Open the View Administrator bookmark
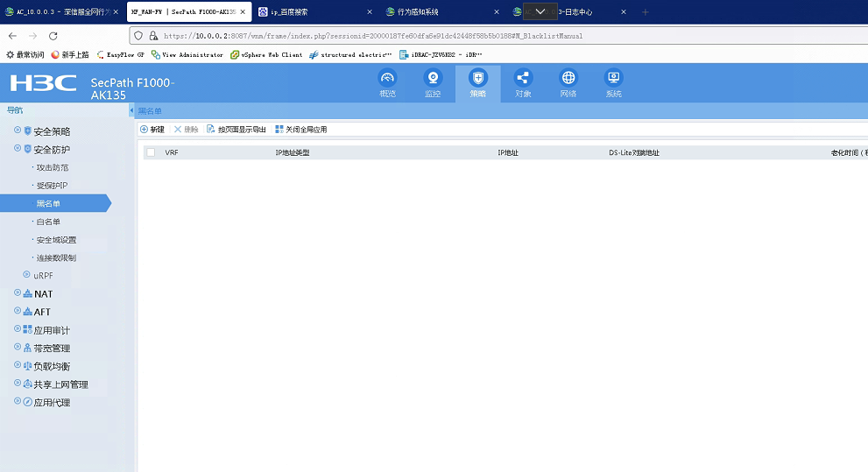The width and height of the screenshot is (868, 472). pyautogui.click(x=187, y=55)
